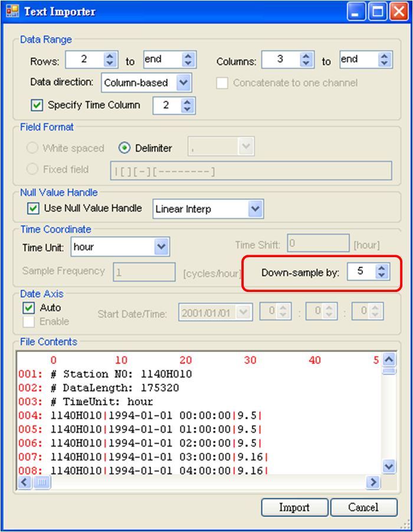Decrease the Columns start value spinner
Image resolution: width=413 pixels, height=532 pixels.
306,63
